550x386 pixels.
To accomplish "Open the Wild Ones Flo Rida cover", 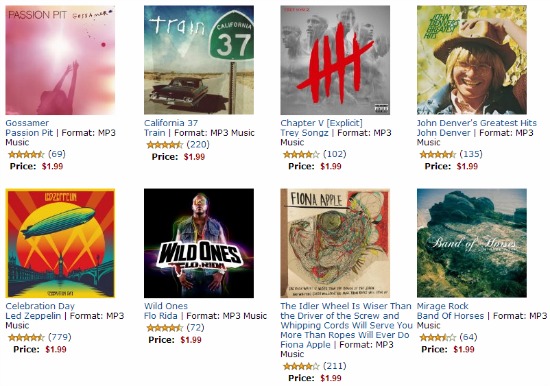I will [x=199, y=243].
